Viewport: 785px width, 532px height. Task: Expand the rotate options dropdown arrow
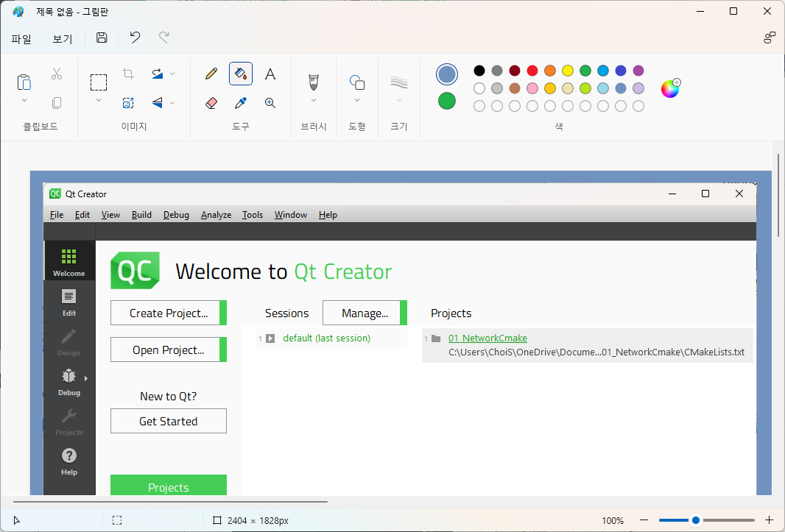172,74
